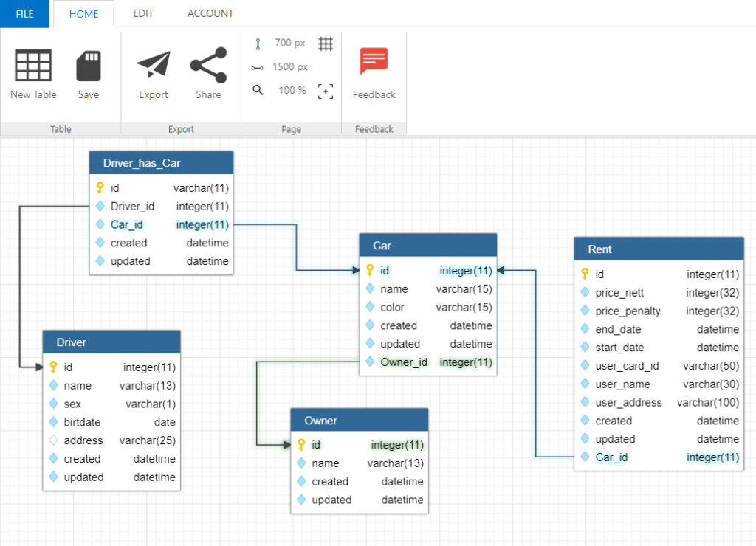Click the page height ruler icon
This screenshot has width=756, height=546.
(x=258, y=44)
